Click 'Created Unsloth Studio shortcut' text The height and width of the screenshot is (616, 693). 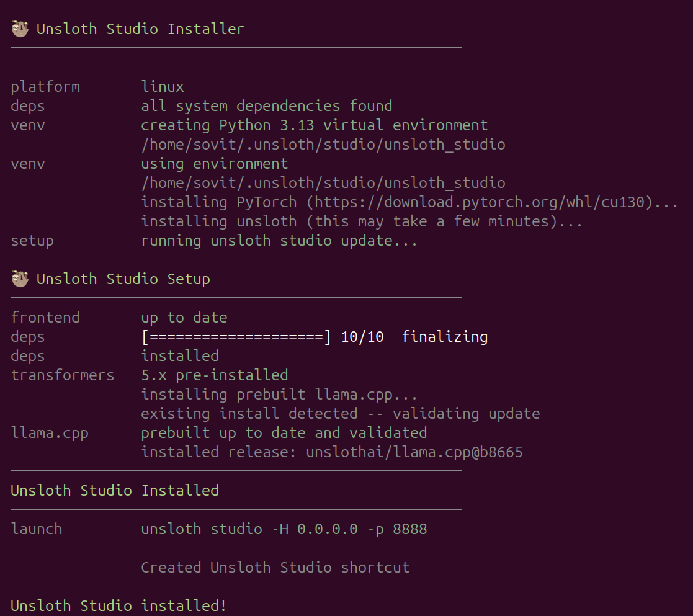click(x=275, y=568)
